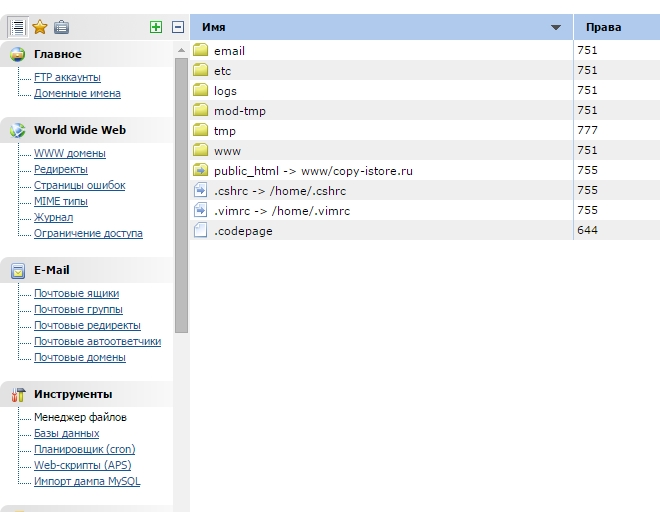The width and height of the screenshot is (660, 512).
Task: Select Менеджер файлов menu item
Action: 80,417
